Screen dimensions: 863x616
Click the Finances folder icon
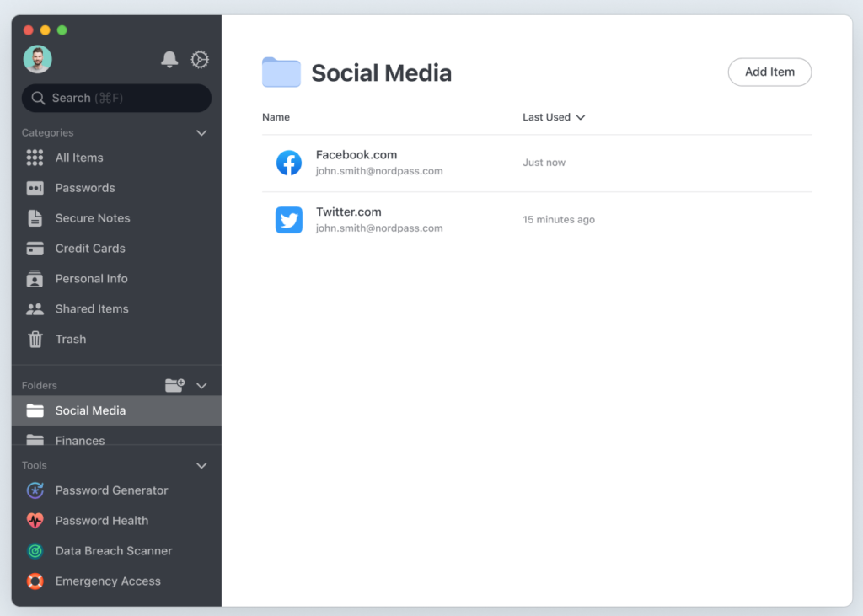point(35,440)
